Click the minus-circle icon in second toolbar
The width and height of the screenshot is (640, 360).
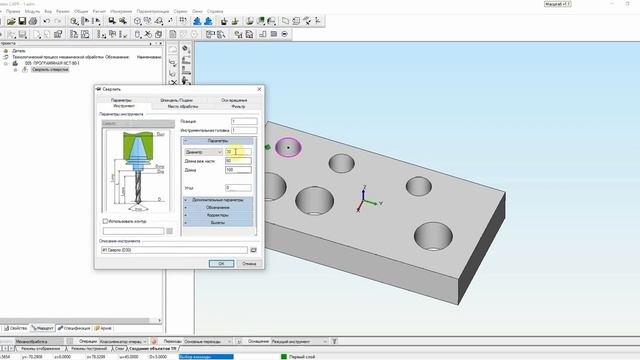284,34
